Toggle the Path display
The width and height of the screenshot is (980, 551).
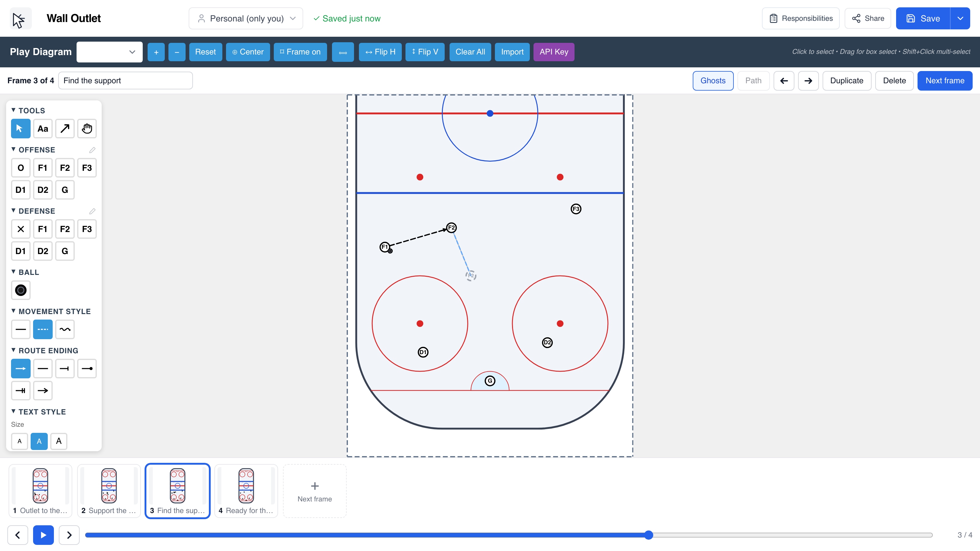pyautogui.click(x=753, y=81)
